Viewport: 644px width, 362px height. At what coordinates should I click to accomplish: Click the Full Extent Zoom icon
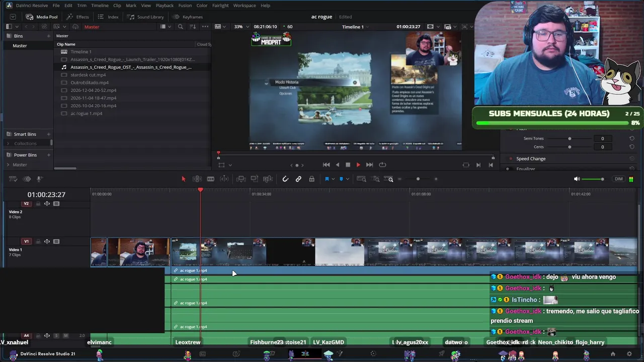pyautogui.click(x=361, y=179)
